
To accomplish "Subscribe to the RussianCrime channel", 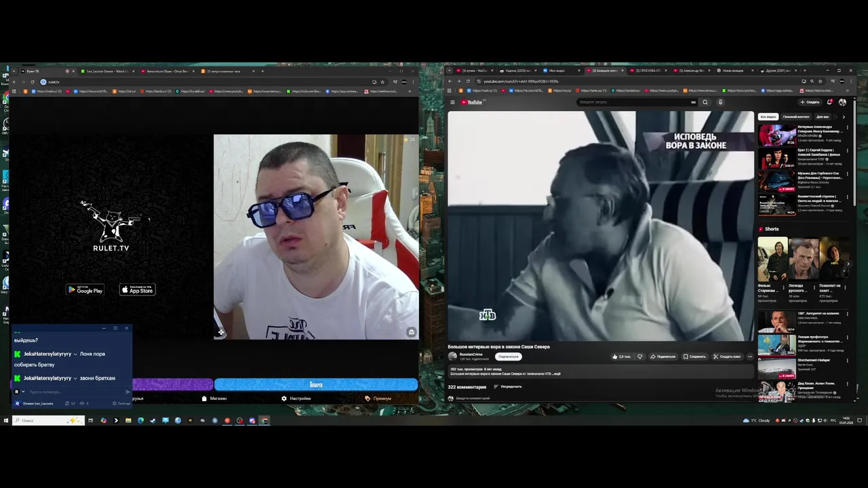I will 508,357.
